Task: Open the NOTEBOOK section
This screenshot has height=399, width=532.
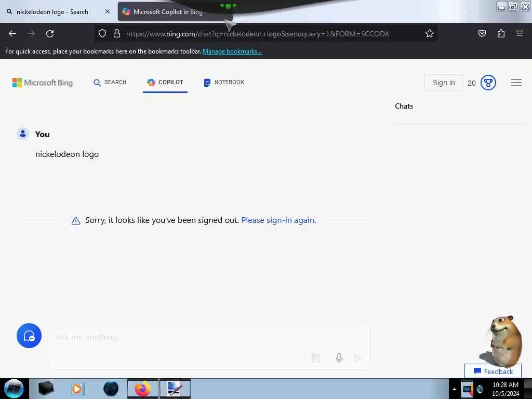Action: click(x=224, y=83)
